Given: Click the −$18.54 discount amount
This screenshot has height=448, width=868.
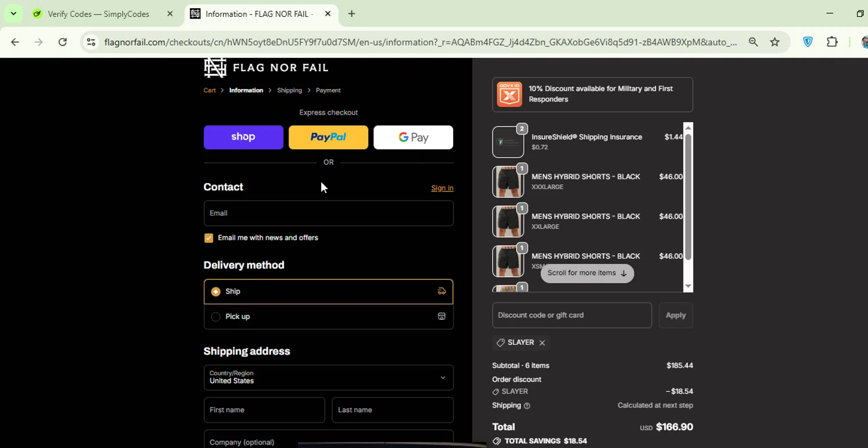Looking at the screenshot, I should click(679, 391).
